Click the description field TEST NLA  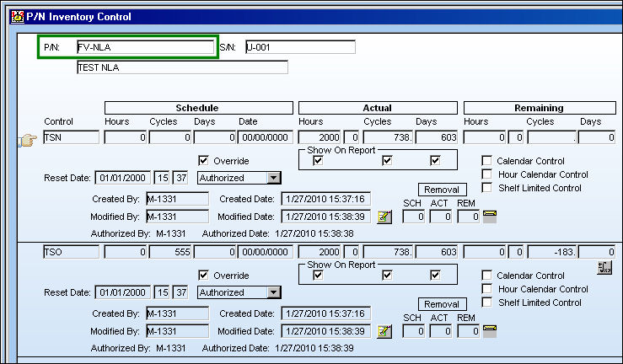tap(182, 67)
